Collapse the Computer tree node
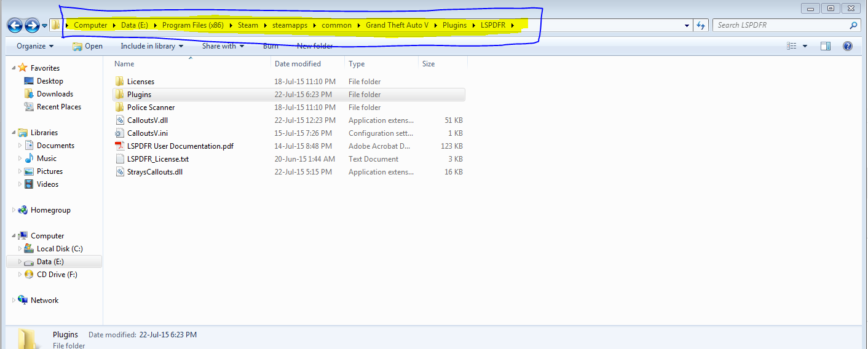This screenshot has width=868, height=349. (x=14, y=236)
